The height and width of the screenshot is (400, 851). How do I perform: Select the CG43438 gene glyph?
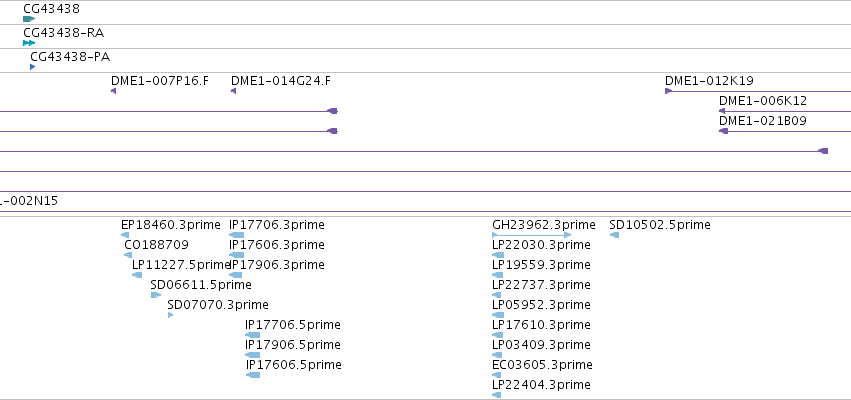tap(29, 19)
